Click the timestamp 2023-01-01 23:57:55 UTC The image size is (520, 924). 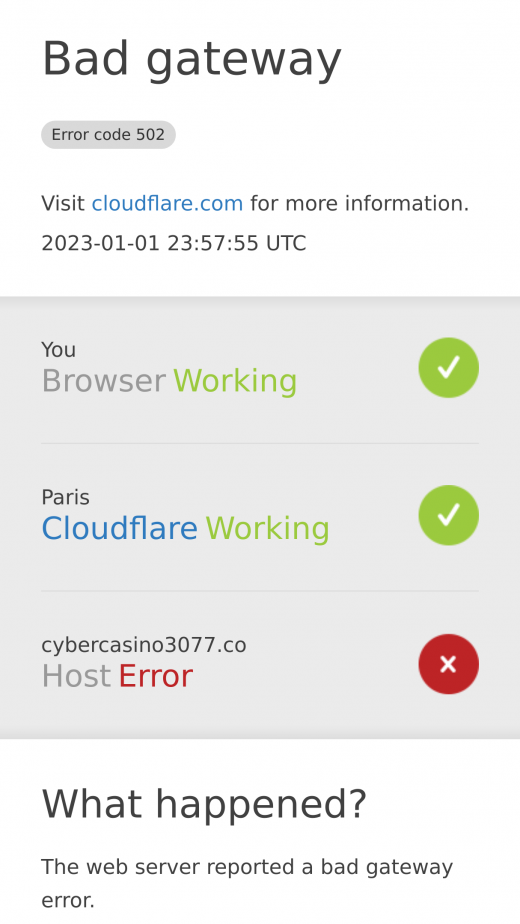point(174,243)
